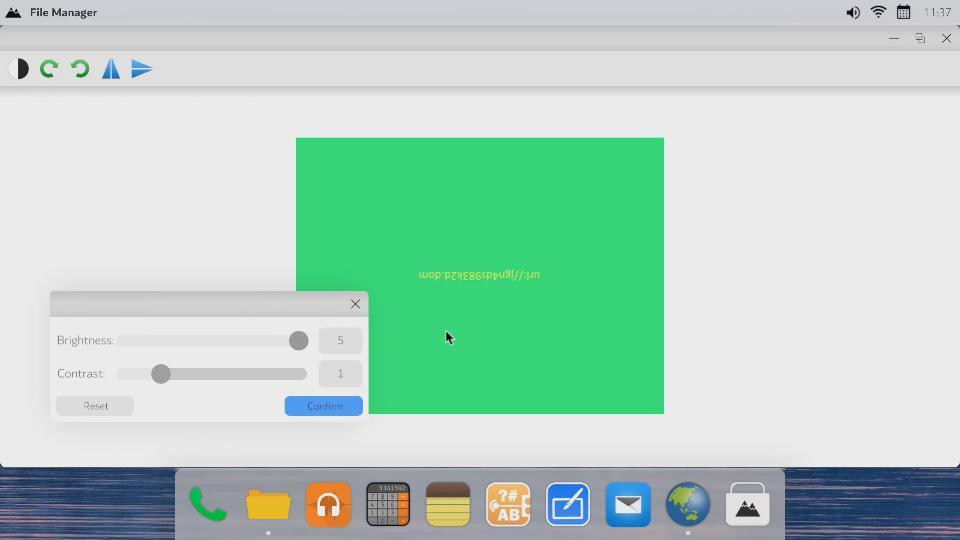Launch the music headphones app
960x540 pixels.
pyautogui.click(x=328, y=504)
